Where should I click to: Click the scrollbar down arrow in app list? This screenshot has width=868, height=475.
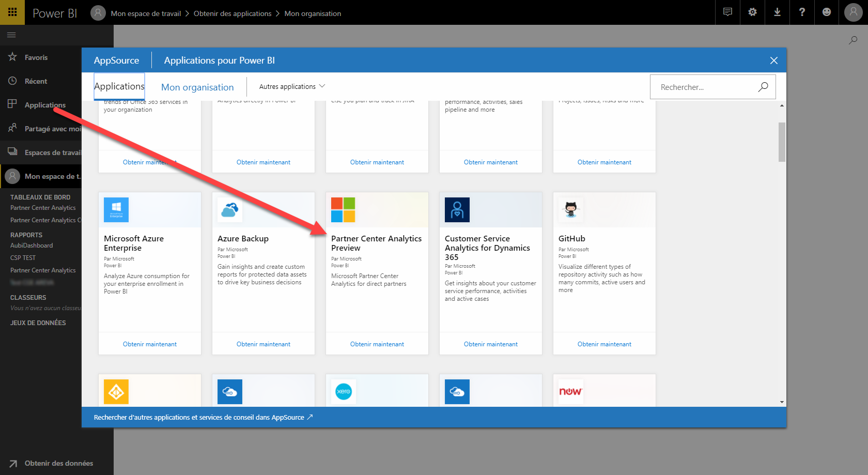tap(782, 402)
